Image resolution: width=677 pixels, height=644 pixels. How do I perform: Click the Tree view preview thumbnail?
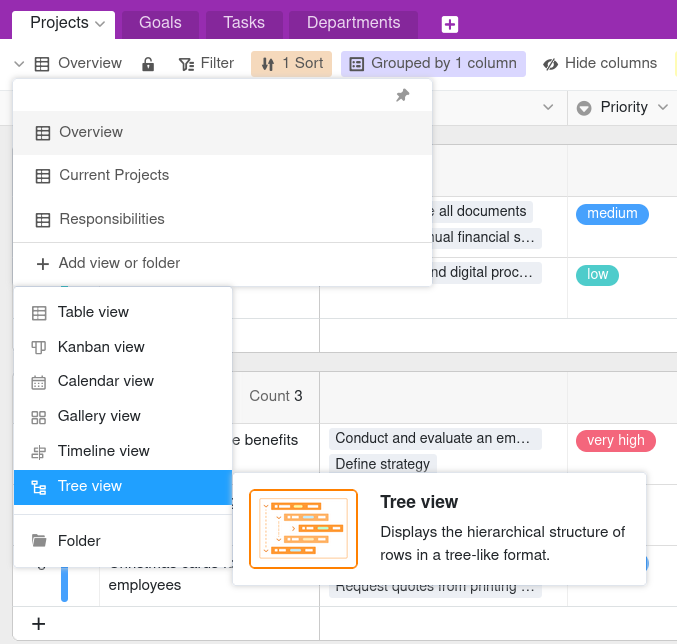pos(303,528)
